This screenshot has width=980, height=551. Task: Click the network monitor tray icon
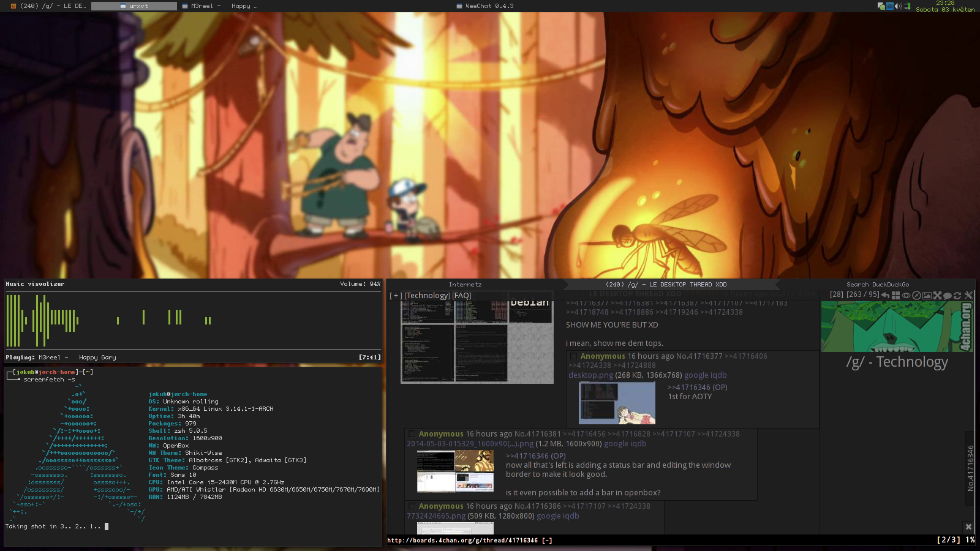[x=907, y=6]
